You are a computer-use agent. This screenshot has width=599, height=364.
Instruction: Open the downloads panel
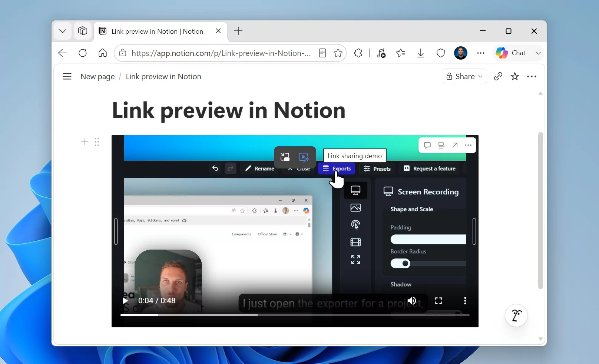[421, 53]
